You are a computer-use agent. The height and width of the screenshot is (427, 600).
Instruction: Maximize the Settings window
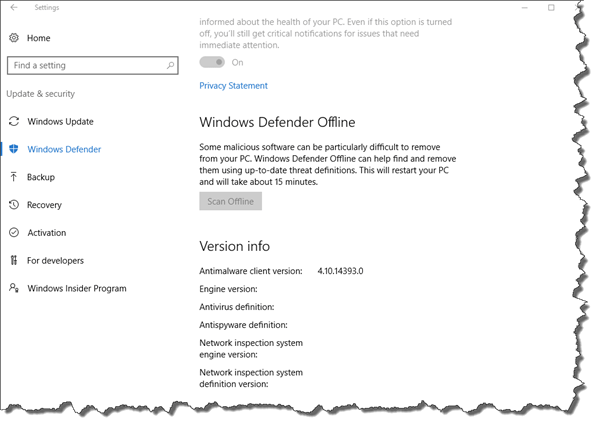tap(551, 7)
